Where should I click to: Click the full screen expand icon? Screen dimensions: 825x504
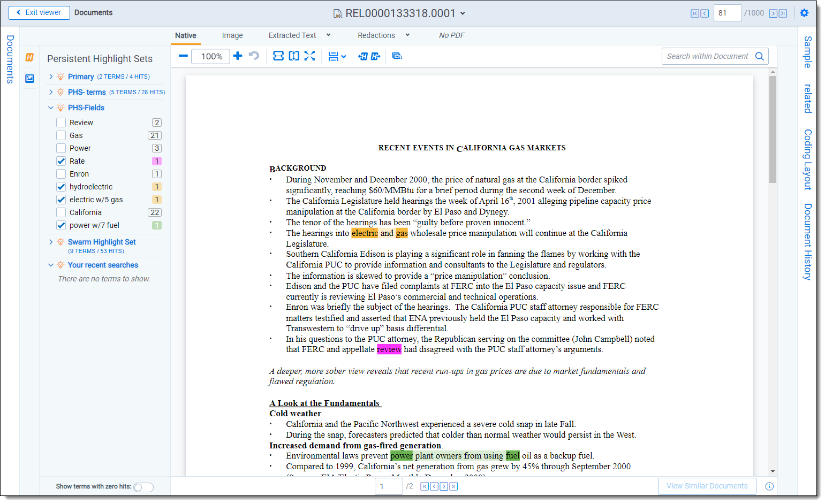[x=309, y=56]
